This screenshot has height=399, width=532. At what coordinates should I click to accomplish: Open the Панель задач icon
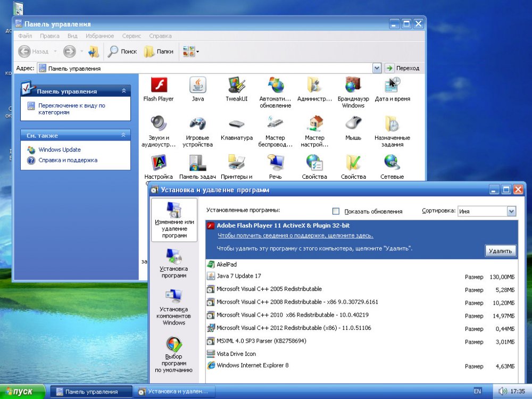pos(197,167)
